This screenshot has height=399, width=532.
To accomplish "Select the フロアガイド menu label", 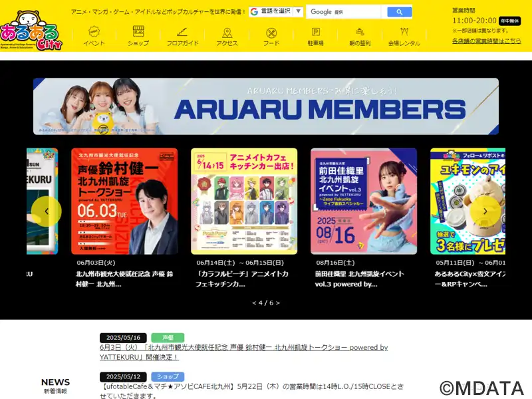I will tap(182, 43).
